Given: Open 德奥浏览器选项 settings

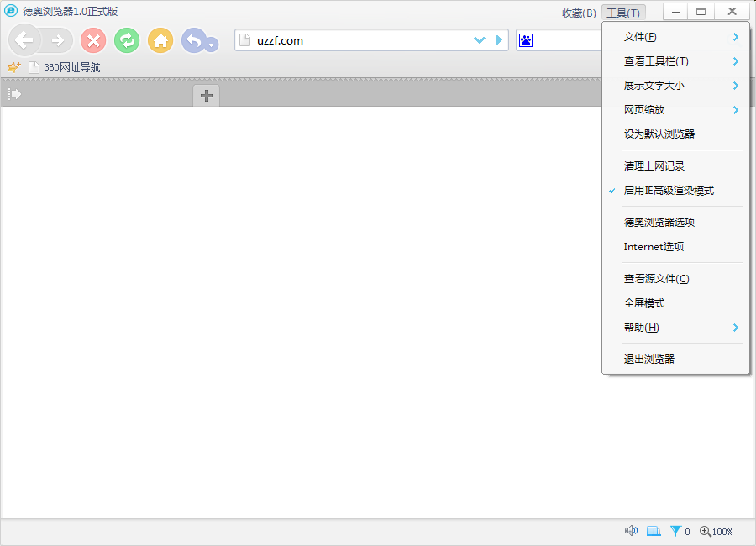Looking at the screenshot, I should click(x=675, y=223).
